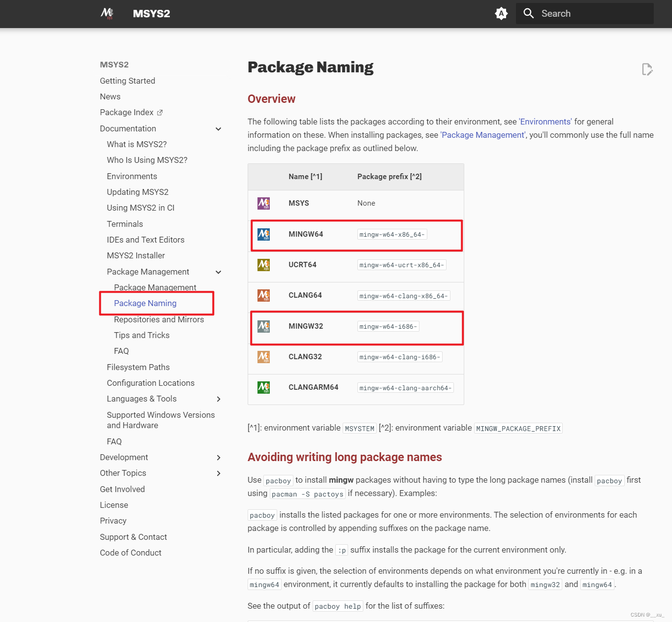The width and height of the screenshot is (672, 622).
Task: Open Filesystem Paths page
Action: 138,367
